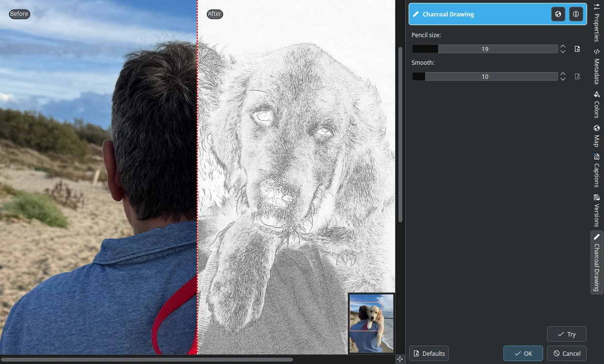This screenshot has height=364, width=604.
Task: Decrease Smooth with the down arrow
Action: [x=563, y=79]
